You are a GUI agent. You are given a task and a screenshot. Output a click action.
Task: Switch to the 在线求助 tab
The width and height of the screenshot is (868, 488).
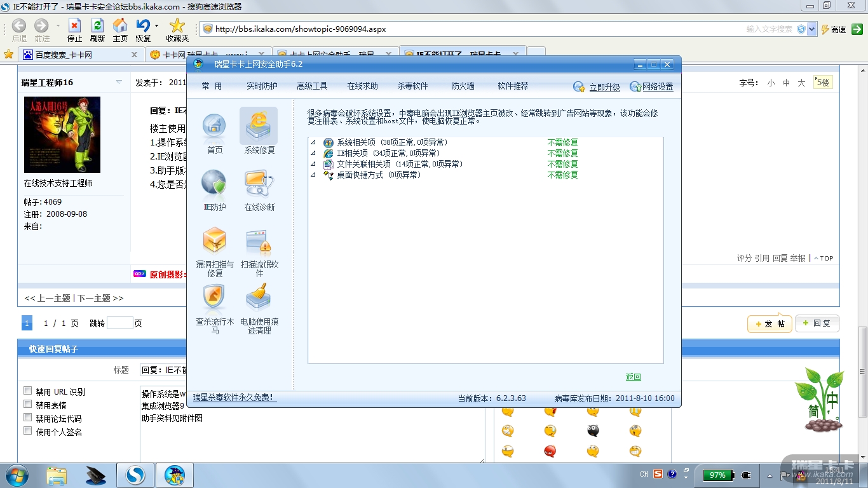tap(362, 86)
